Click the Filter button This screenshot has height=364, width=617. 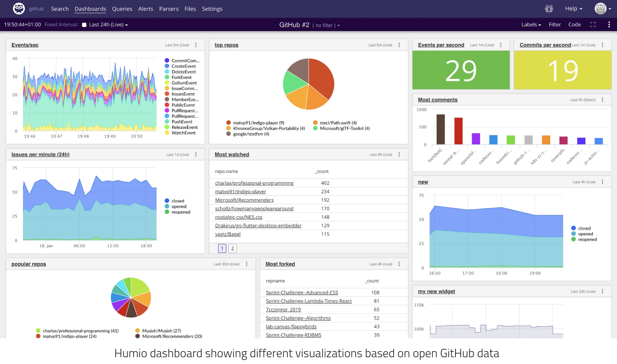[554, 24]
